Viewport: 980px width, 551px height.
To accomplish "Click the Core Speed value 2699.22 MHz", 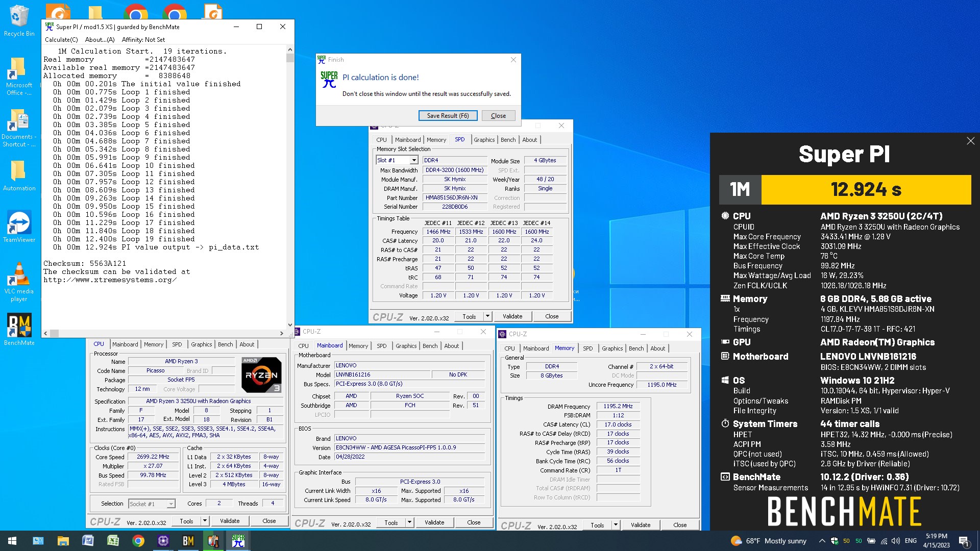I will point(153,457).
